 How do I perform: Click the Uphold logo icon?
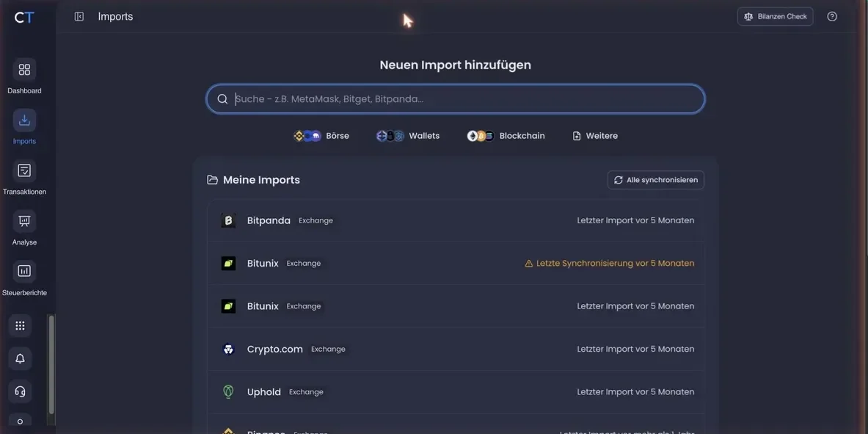tap(228, 392)
